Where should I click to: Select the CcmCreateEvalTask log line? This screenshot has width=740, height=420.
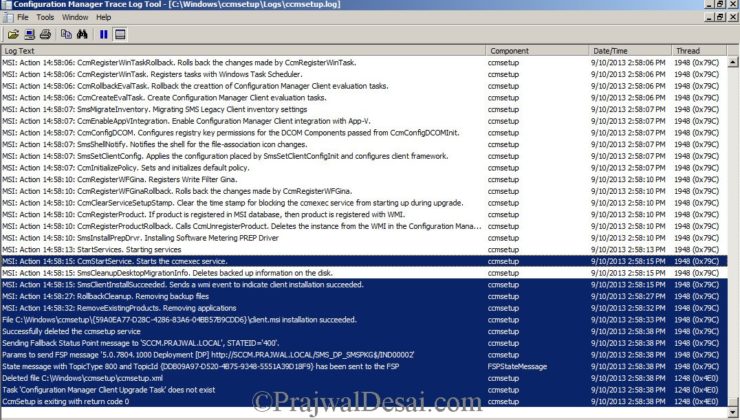click(x=363, y=98)
